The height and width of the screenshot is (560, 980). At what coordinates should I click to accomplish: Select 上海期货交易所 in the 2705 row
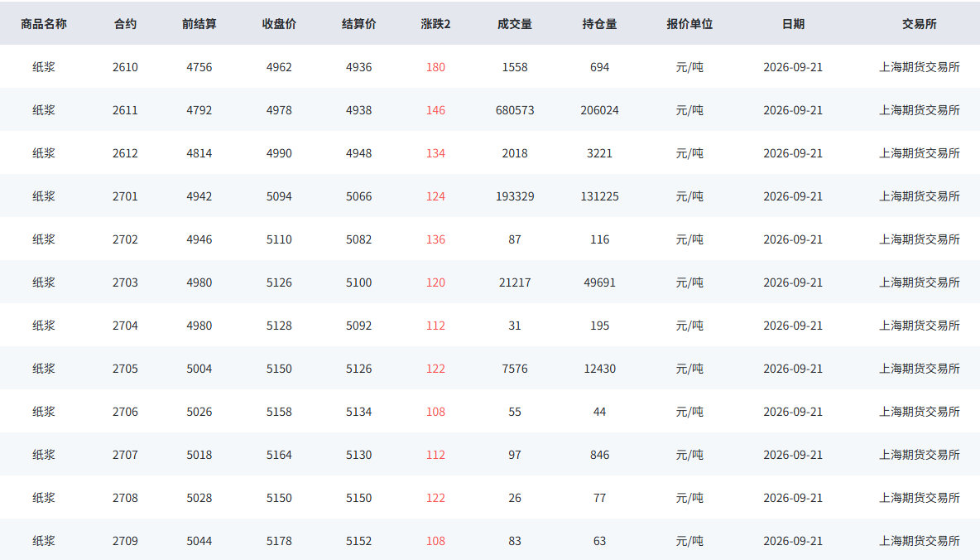click(x=920, y=369)
